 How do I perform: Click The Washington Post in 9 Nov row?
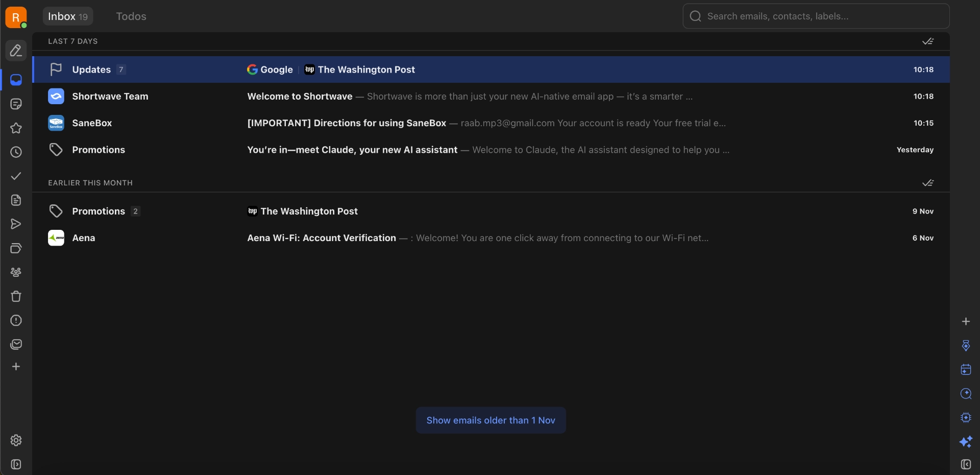(303, 211)
